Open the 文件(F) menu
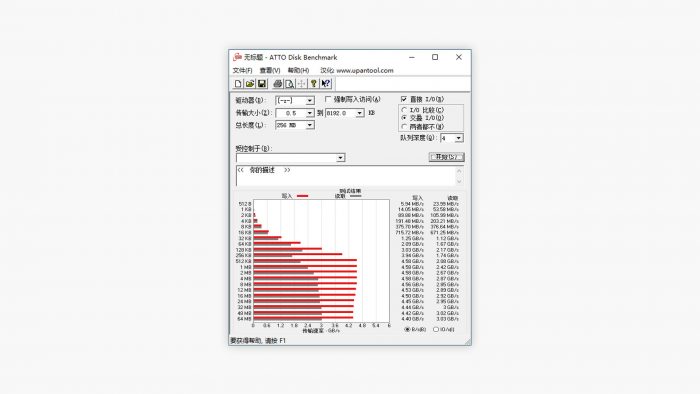The width and height of the screenshot is (700, 394). [242, 71]
